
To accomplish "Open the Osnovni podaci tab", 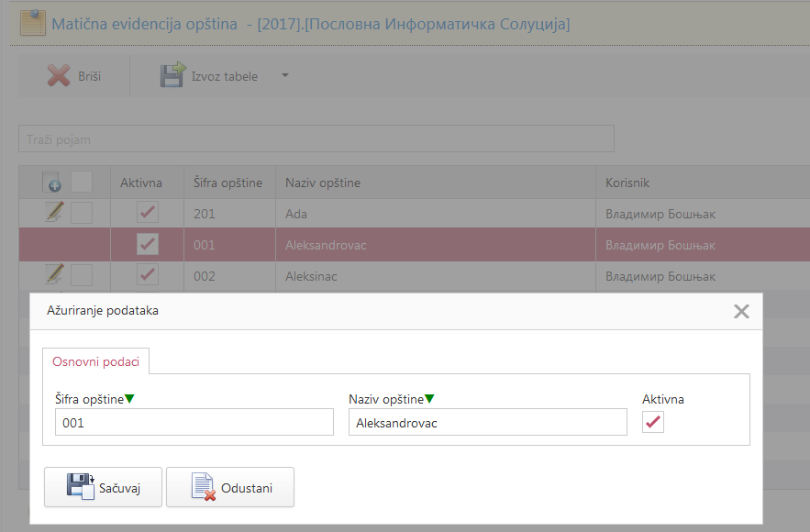I will click(96, 361).
